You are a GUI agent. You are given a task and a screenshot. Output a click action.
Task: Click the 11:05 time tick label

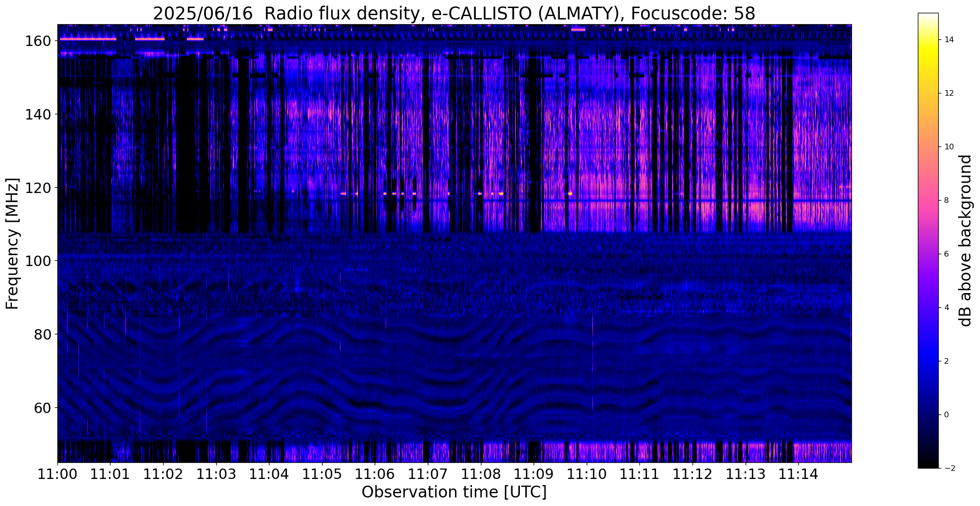tap(323, 473)
